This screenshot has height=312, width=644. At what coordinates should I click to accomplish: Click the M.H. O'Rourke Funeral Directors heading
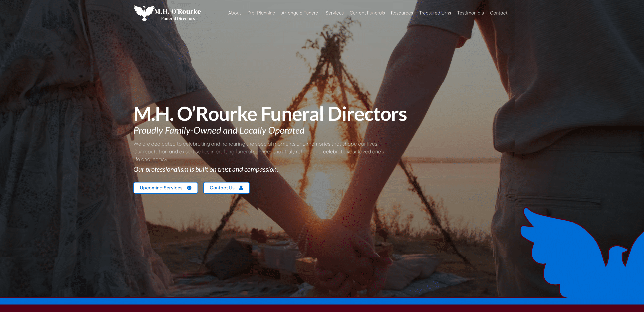(270, 114)
